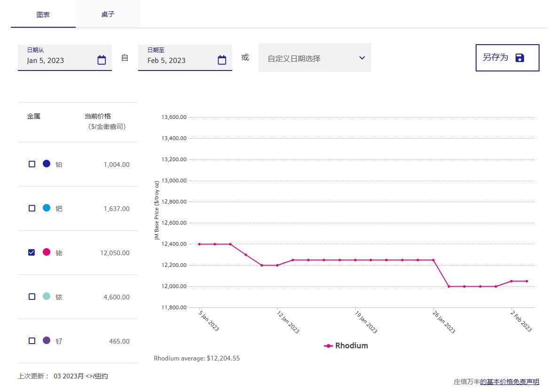
Task: Enable the 钯 palladium checkbox
Action: click(32, 208)
